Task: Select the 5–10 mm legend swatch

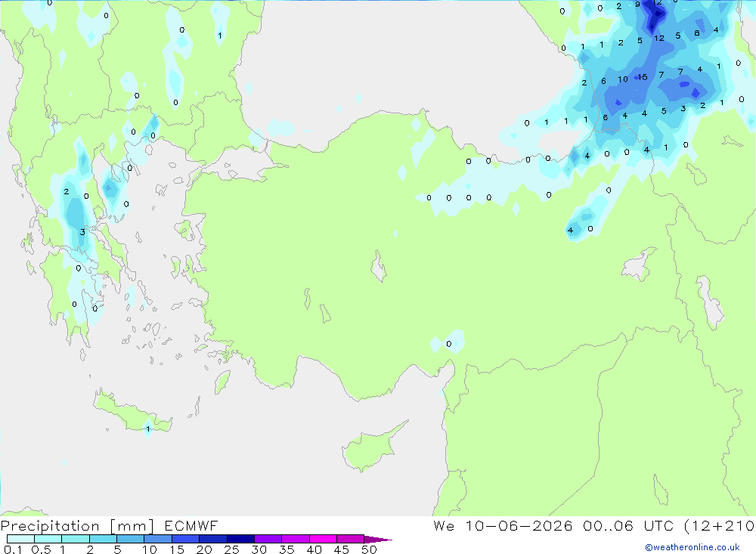Action: tap(130, 539)
